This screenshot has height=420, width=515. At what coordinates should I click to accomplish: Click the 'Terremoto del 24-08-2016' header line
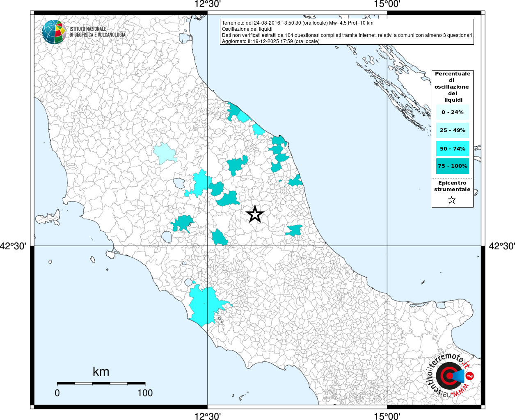pos(298,23)
